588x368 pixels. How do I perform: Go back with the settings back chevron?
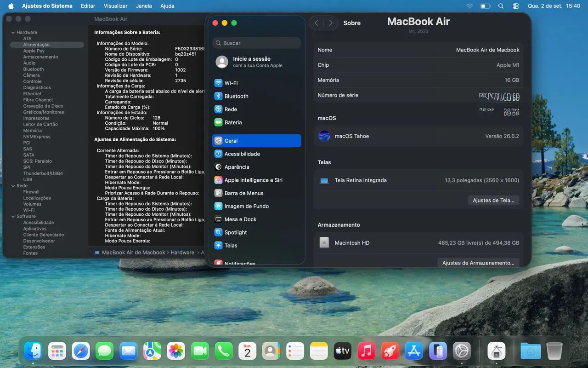coord(317,23)
